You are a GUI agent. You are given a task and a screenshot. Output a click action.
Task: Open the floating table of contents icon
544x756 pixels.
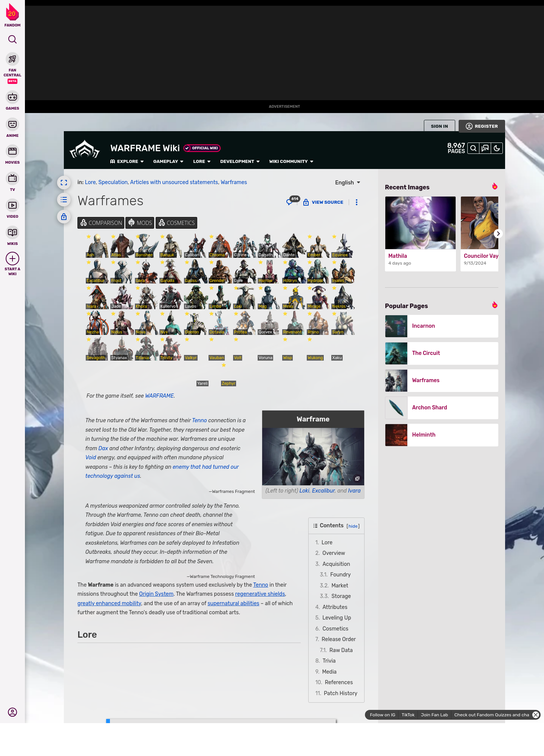pos(64,200)
